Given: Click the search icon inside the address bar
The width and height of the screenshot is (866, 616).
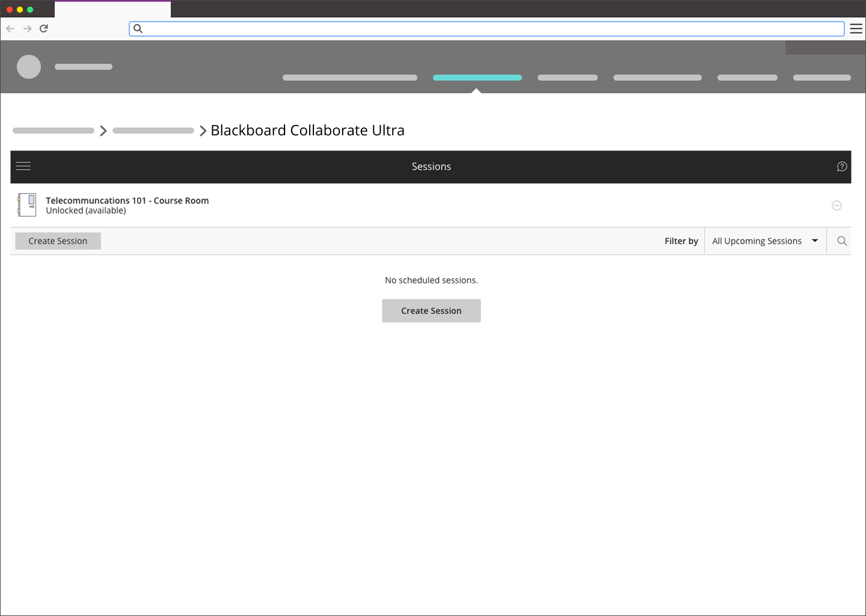Looking at the screenshot, I should (x=138, y=28).
